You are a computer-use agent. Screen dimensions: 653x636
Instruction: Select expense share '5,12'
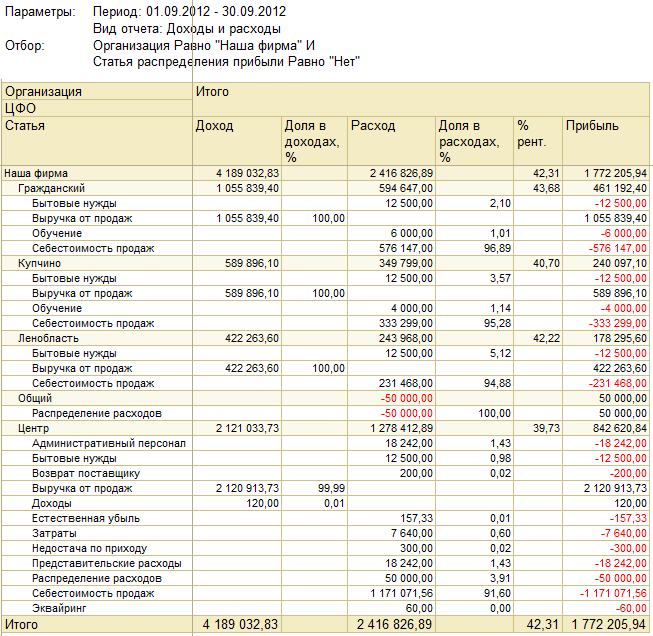tap(500, 353)
